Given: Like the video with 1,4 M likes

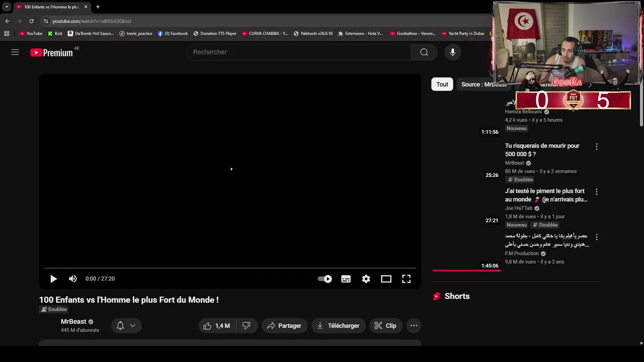Looking at the screenshot, I should point(217,326).
